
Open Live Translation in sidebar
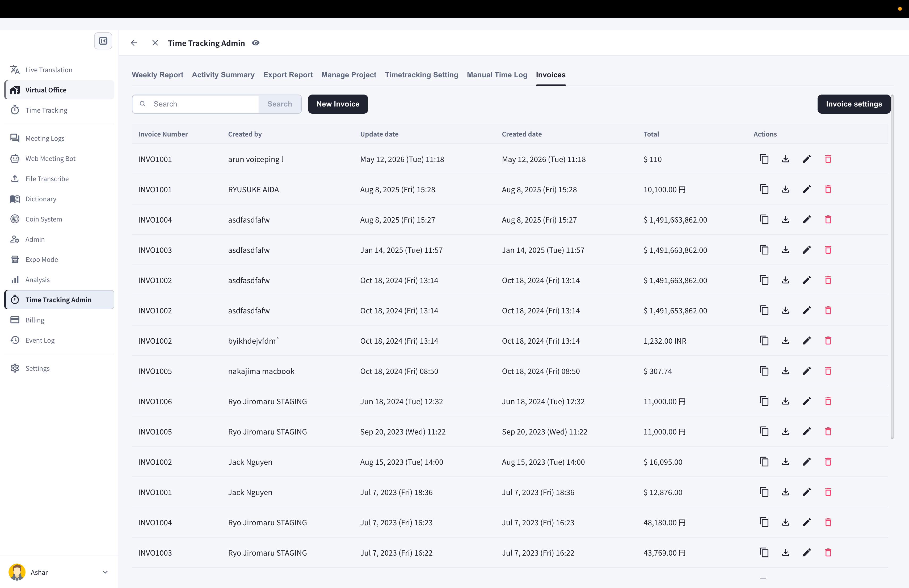[59, 70]
